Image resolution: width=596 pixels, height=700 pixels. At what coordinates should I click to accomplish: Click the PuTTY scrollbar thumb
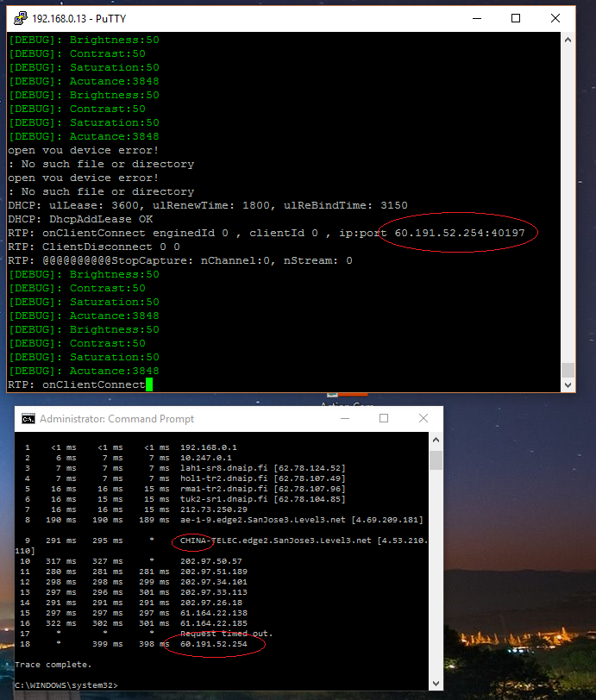point(568,370)
